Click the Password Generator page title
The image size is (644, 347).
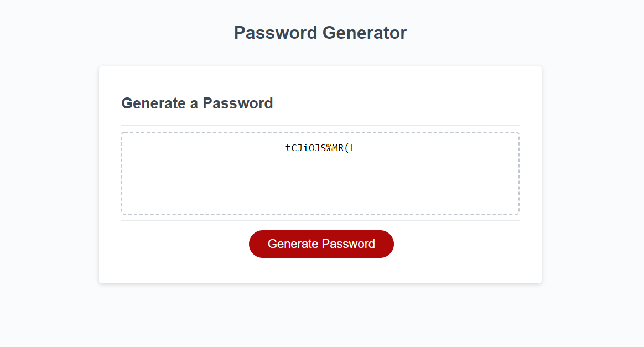click(321, 33)
